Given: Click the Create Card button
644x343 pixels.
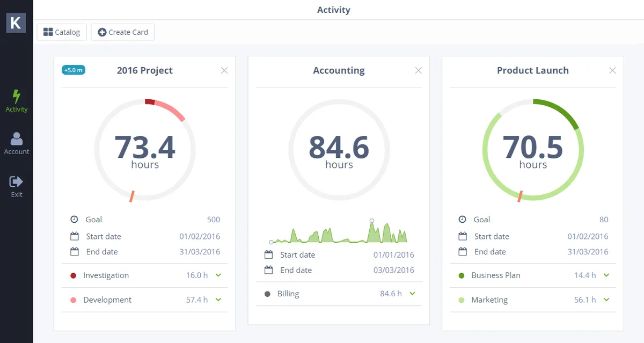Looking at the screenshot, I should pyautogui.click(x=122, y=32).
